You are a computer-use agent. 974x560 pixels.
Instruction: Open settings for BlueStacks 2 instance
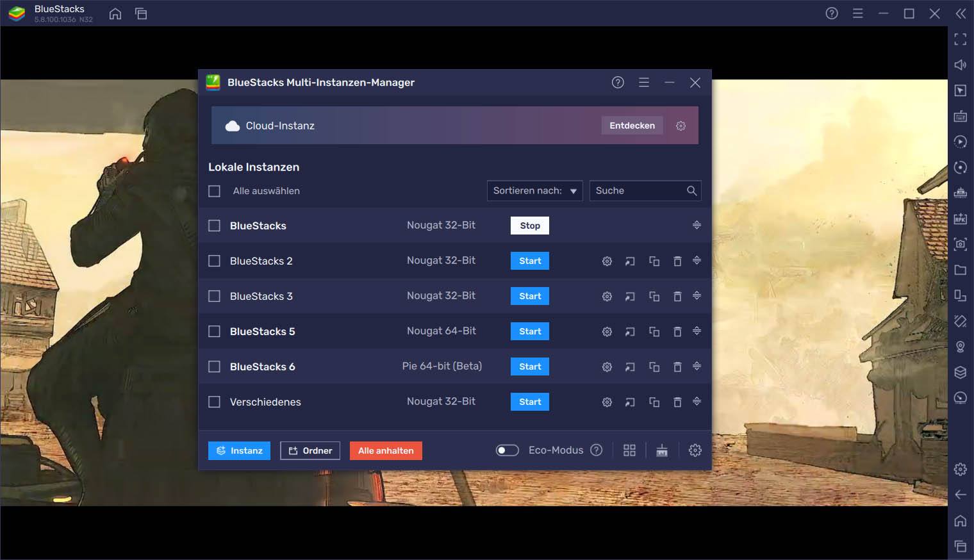pyautogui.click(x=607, y=261)
